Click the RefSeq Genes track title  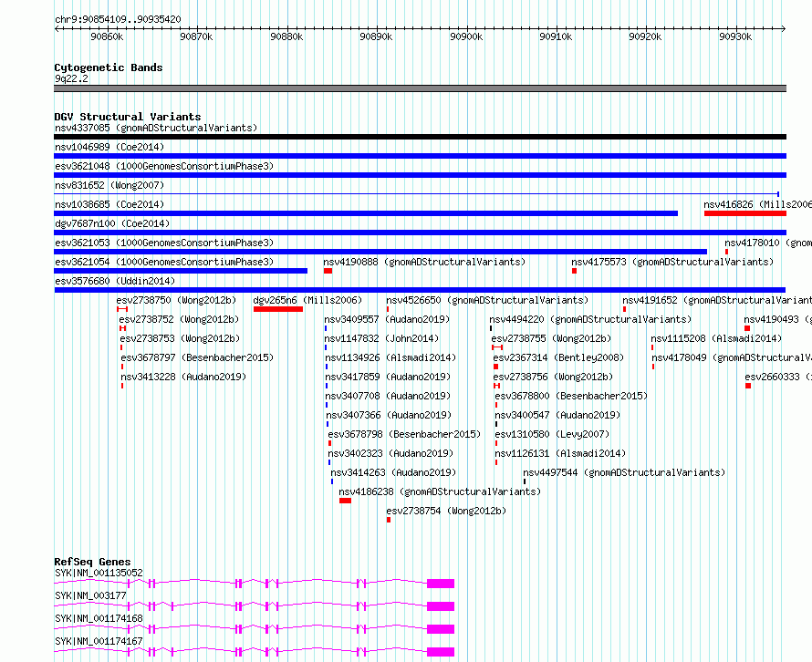92,562
